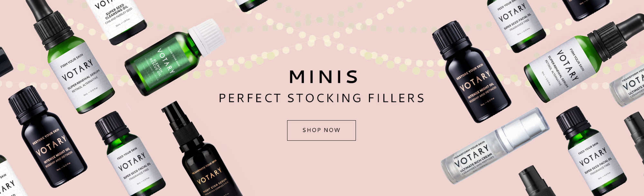
Task: Click the partially visible Ultimate cream bottle at right edge
Action: coord(628,87)
